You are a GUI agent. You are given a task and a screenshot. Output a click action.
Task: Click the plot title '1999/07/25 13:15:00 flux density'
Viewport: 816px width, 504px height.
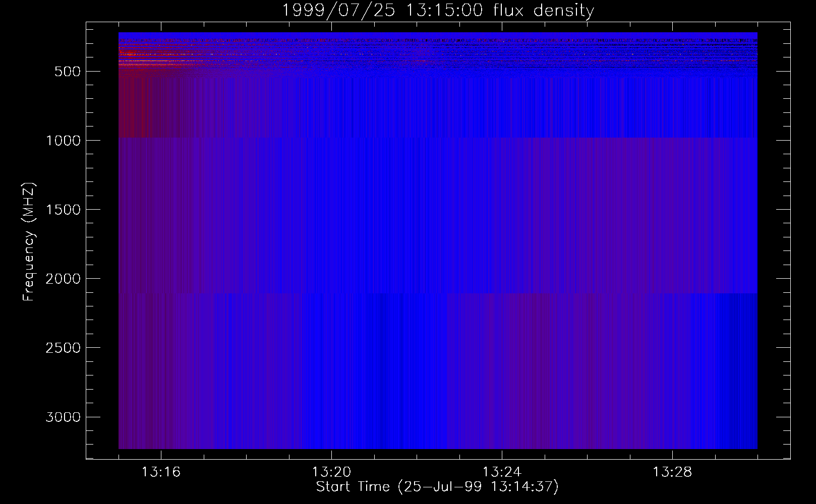[438, 10]
